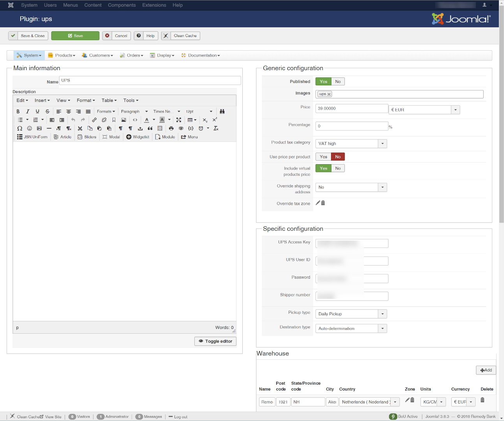Set Use price per product to No
This screenshot has height=421, width=504.
click(338, 157)
